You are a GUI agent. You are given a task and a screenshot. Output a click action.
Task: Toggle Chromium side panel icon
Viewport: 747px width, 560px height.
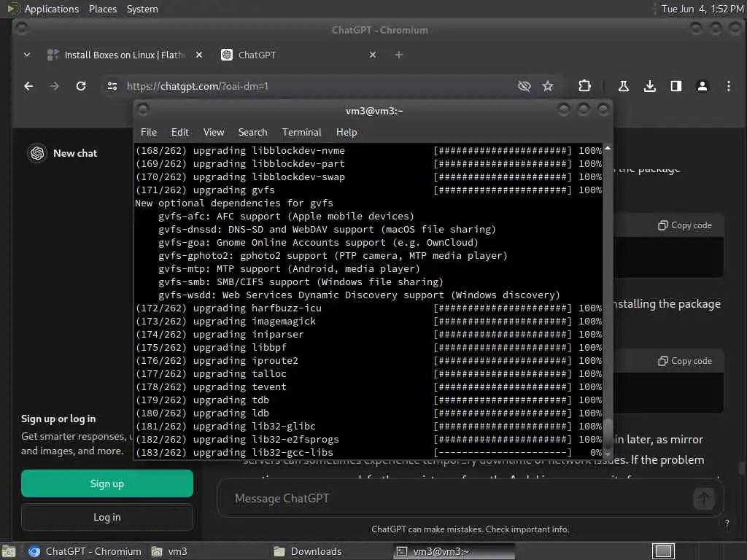click(676, 86)
